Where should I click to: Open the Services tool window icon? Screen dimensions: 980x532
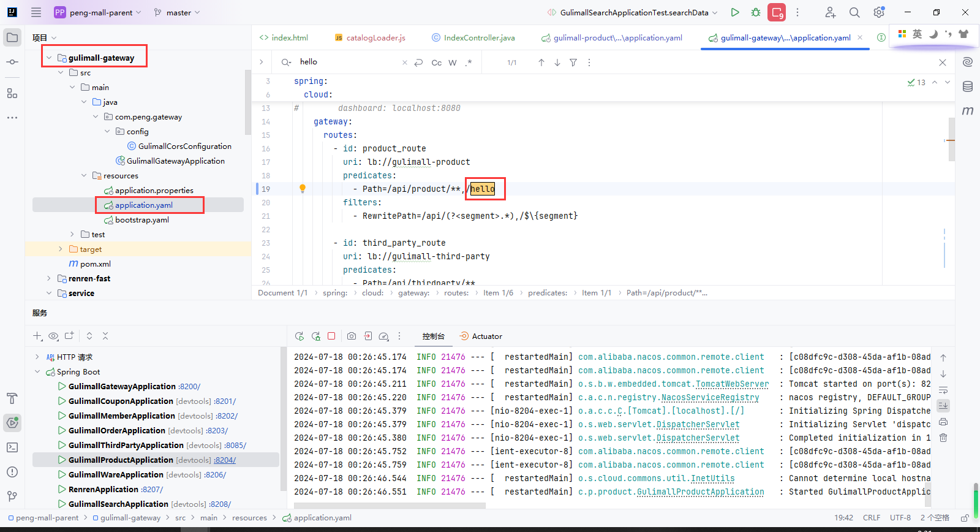click(x=12, y=422)
